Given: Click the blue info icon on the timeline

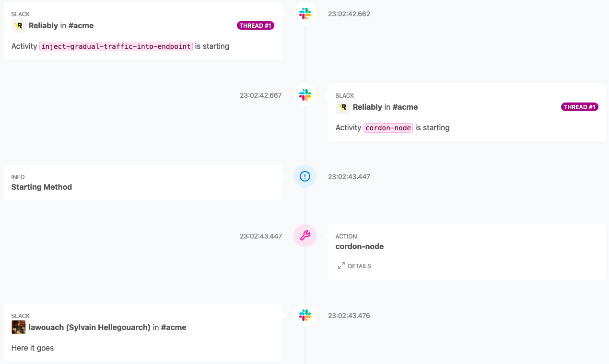Looking at the screenshot, I should click(305, 177).
